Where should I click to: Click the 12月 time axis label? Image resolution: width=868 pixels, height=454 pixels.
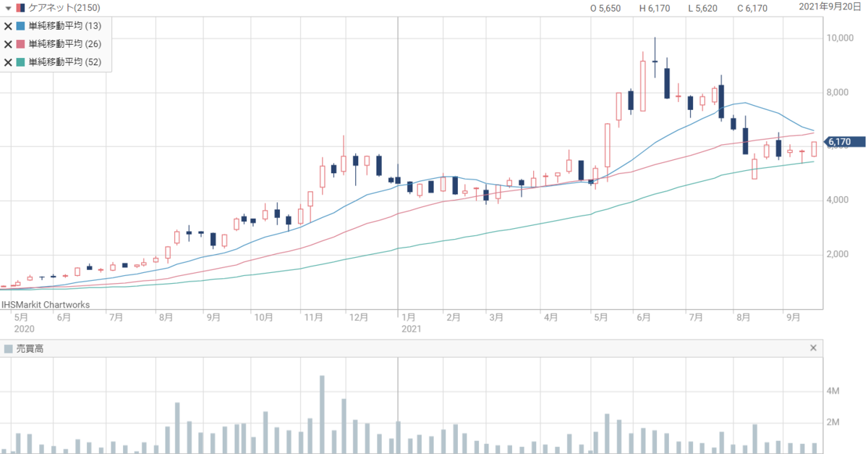pos(359,317)
